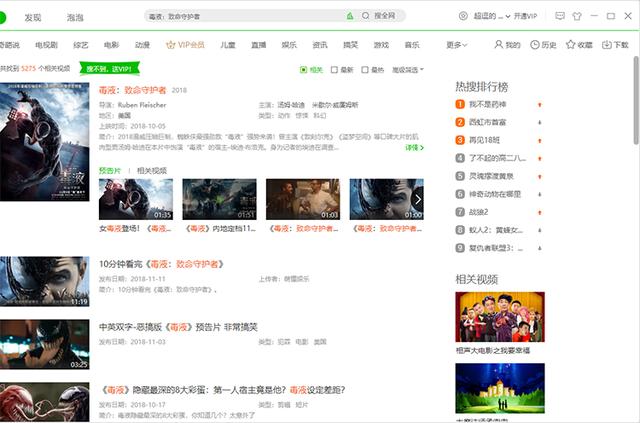Open the night castle related video thumbnail
This screenshot has width=640, height=423.
point(500,388)
